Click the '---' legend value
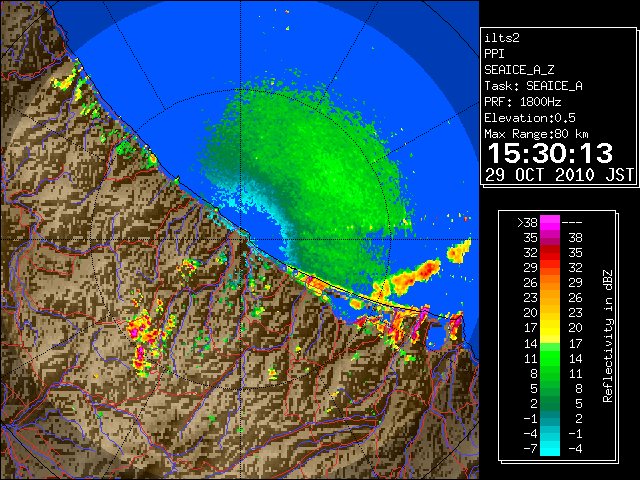Screen dimensions: 640x480 572,223
